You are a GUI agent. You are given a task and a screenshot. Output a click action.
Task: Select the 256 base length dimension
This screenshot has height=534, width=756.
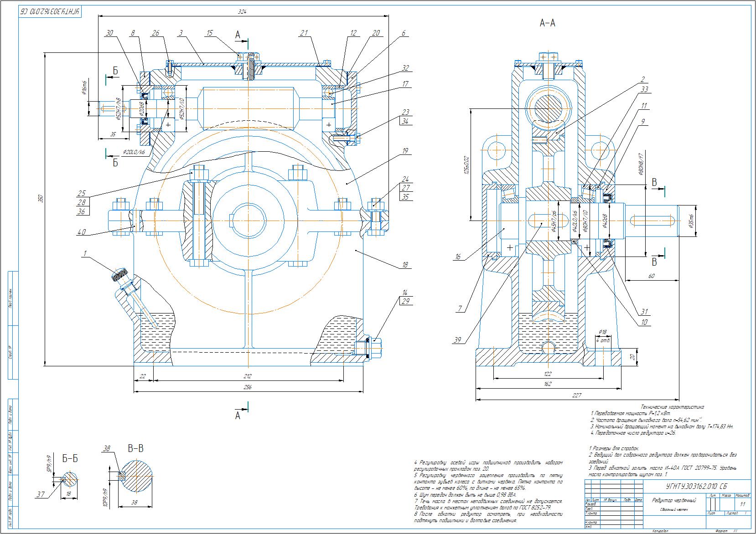(x=248, y=387)
